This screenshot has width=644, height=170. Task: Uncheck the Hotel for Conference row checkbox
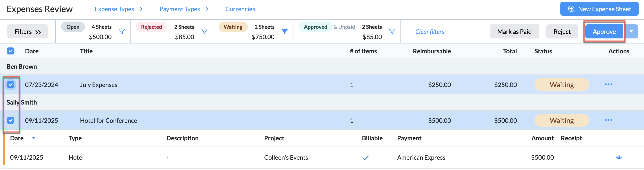(x=11, y=120)
